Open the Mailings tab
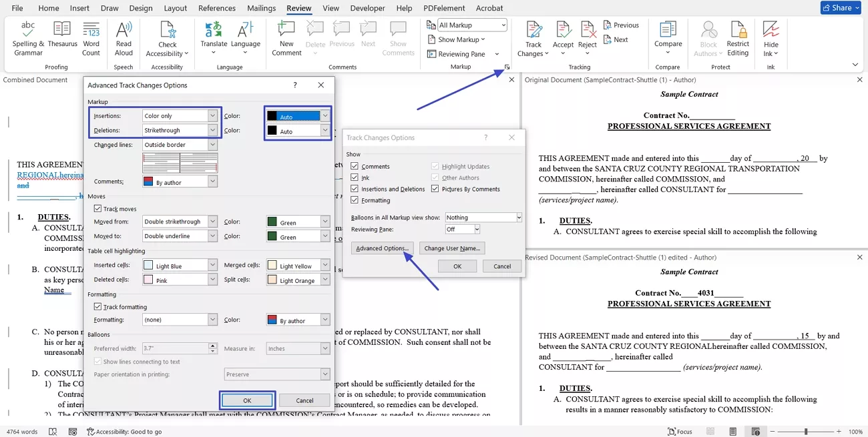The height and width of the screenshot is (437, 868). [x=261, y=8]
